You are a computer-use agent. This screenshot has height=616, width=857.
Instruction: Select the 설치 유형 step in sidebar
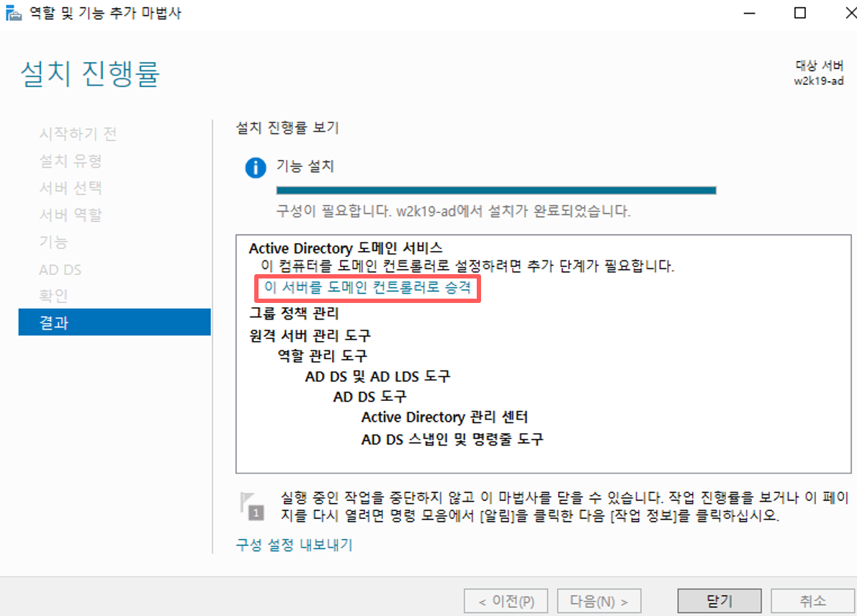pyautogui.click(x=71, y=161)
